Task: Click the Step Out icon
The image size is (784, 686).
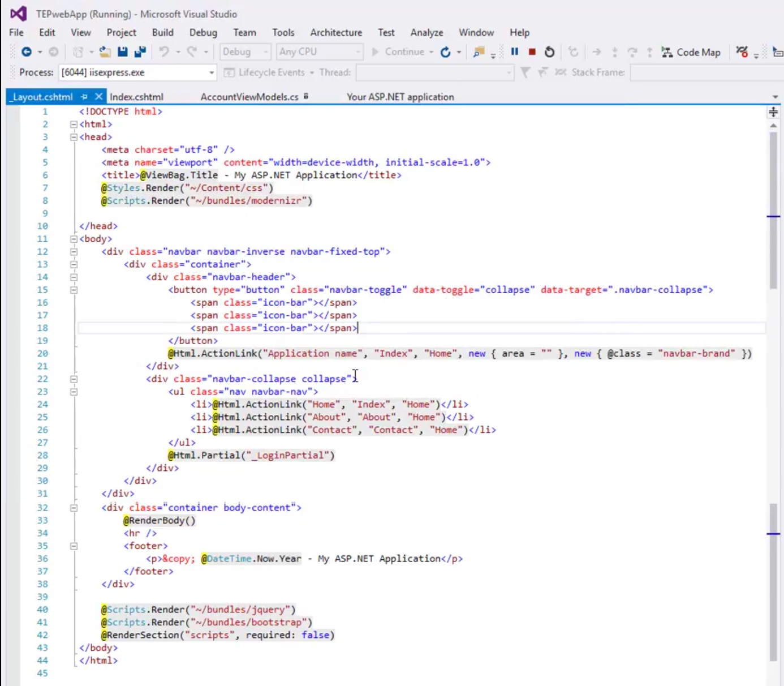Action: click(649, 52)
